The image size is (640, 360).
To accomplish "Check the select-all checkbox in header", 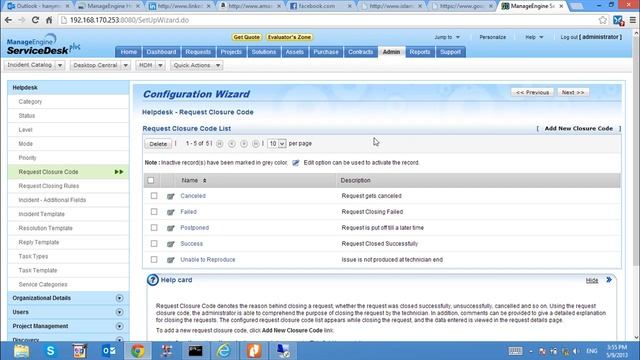I will tap(151, 180).
